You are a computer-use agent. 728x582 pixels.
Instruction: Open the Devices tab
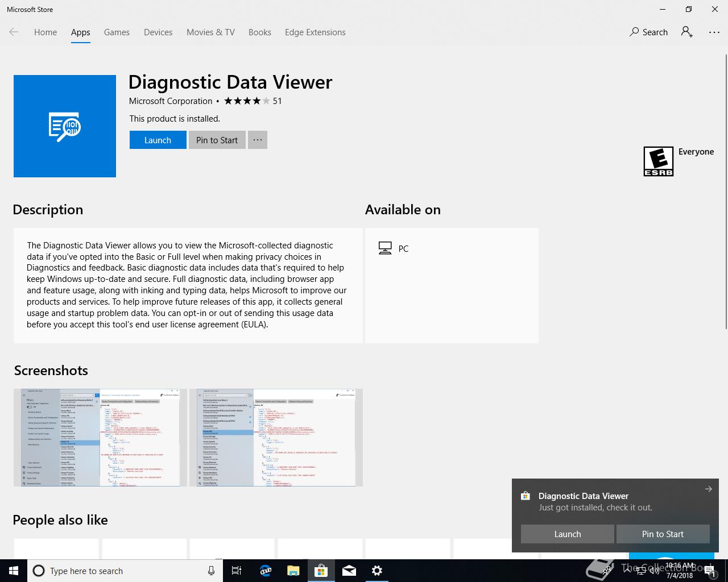tap(158, 32)
